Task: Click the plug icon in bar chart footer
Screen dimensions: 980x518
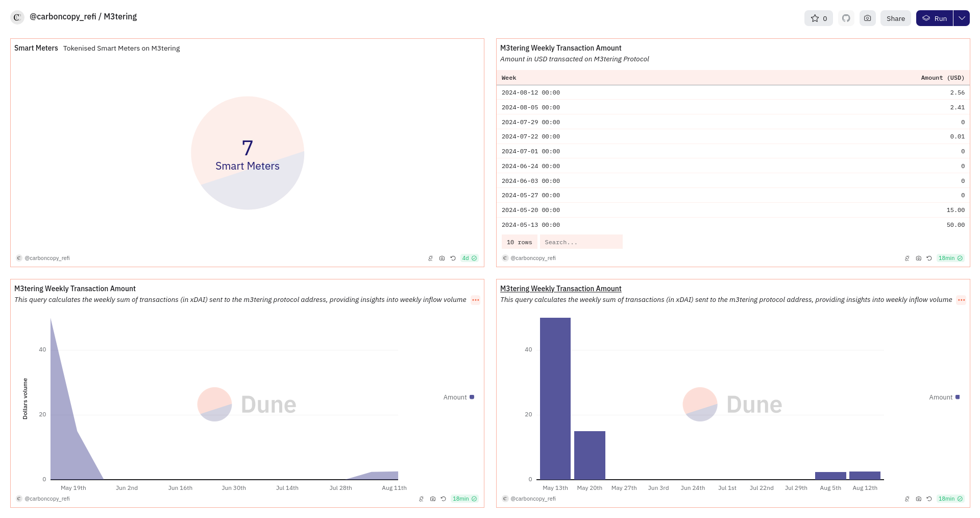Action: pos(907,499)
